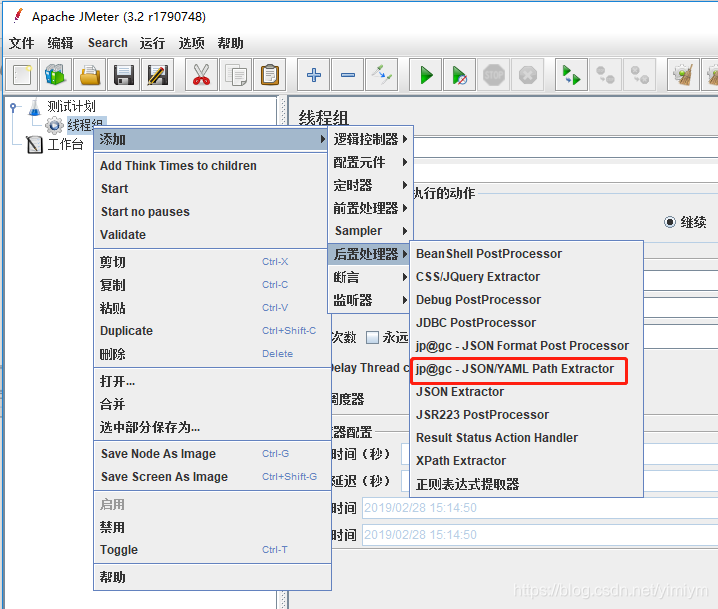
Task: Click the 工作台 workbench clipboard icon
Action: pyautogui.click(x=34, y=145)
